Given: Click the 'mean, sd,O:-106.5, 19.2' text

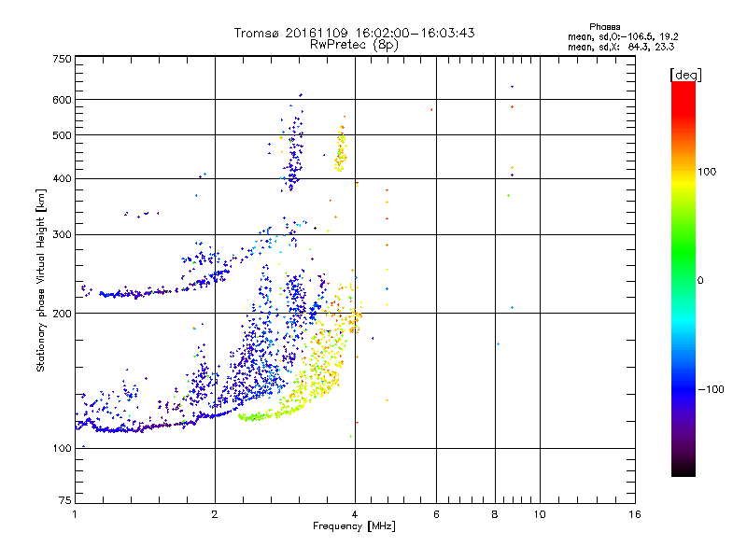Looking at the screenshot, I should [623, 36].
